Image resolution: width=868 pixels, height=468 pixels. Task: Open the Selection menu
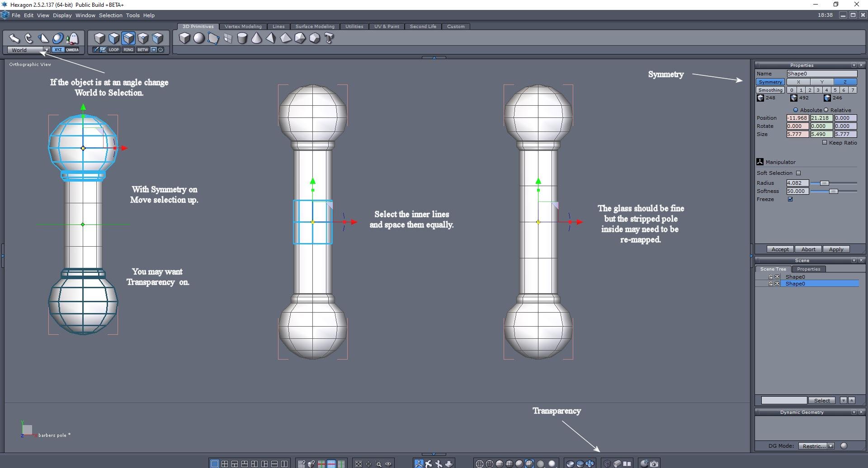pyautogui.click(x=111, y=15)
